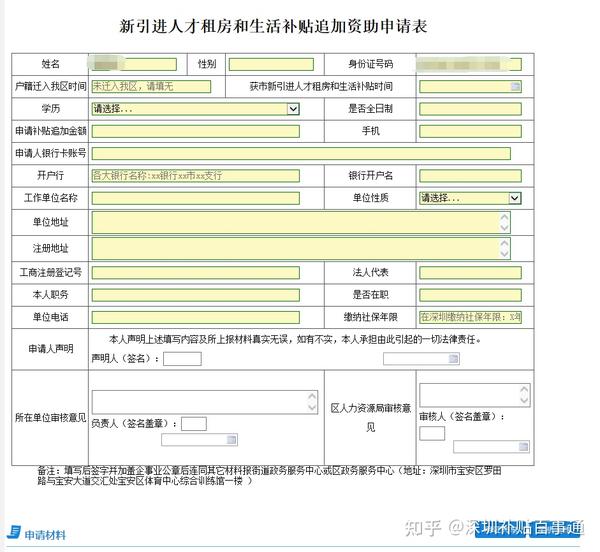Click the 银行开户名 input field
The height and width of the screenshot is (552, 600).
pyautogui.click(x=470, y=176)
